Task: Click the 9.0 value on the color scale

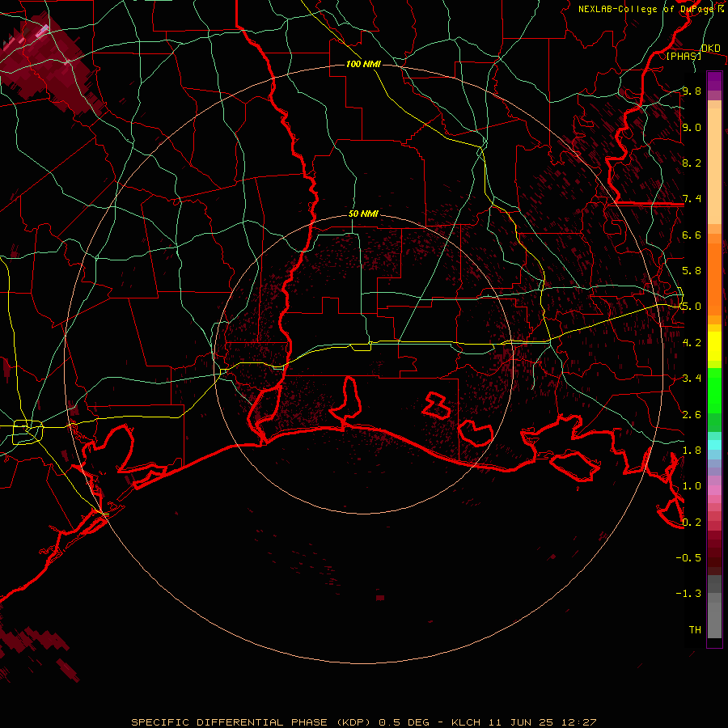Action: point(692,127)
